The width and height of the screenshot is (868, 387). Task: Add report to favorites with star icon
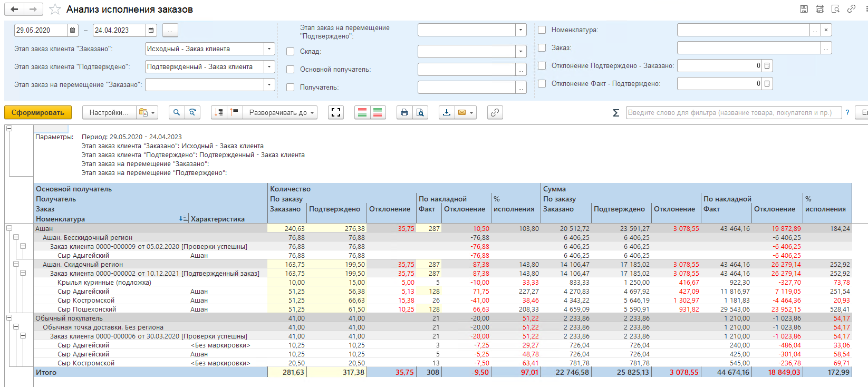[x=55, y=9]
